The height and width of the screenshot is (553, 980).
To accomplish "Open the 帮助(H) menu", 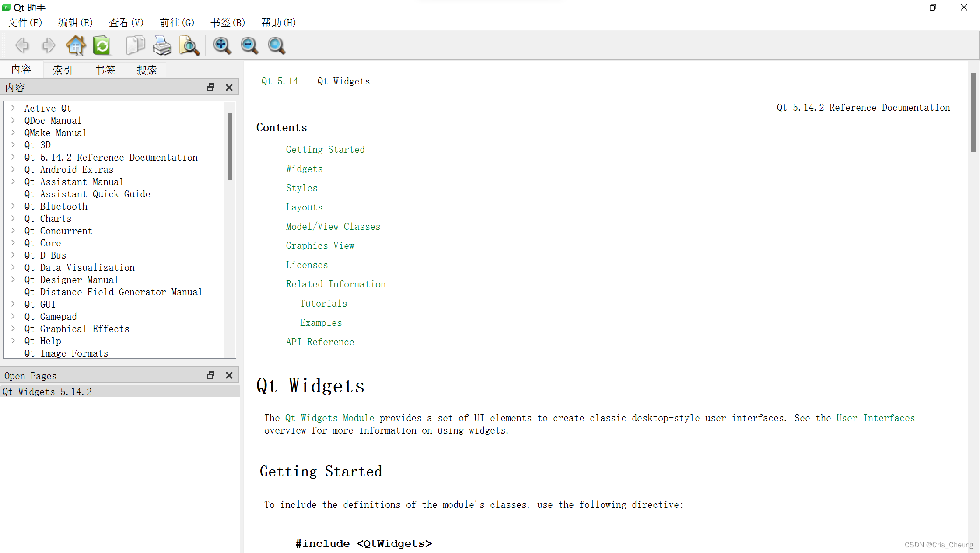I will click(x=278, y=22).
